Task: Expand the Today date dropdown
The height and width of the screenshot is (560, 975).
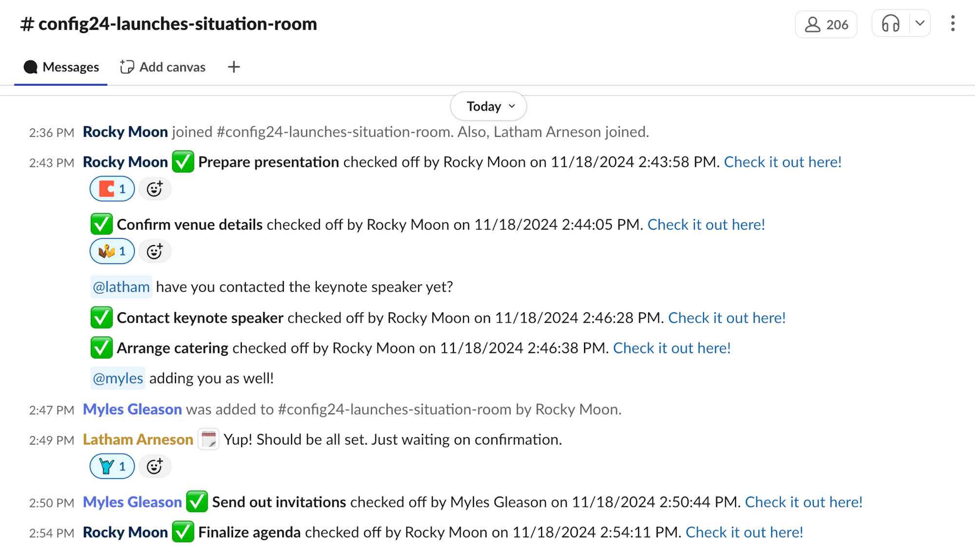Action: (x=488, y=106)
